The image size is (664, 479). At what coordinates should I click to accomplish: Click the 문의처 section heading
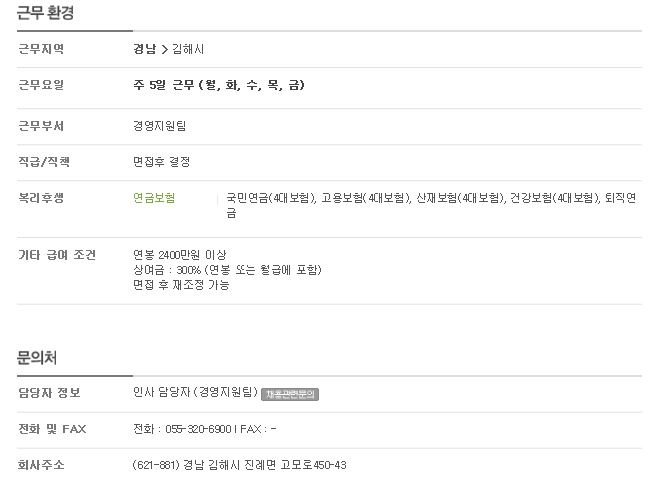coord(37,358)
